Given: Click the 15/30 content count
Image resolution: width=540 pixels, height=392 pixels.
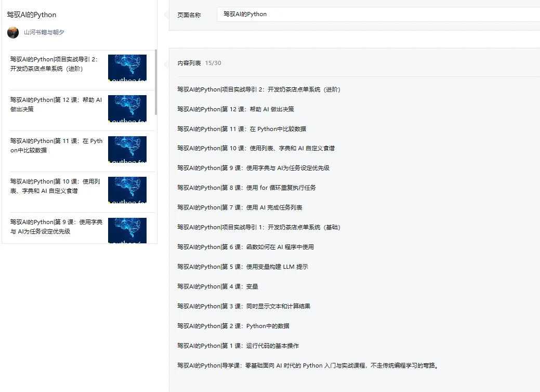Looking at the screenshot, I should 213,63.
